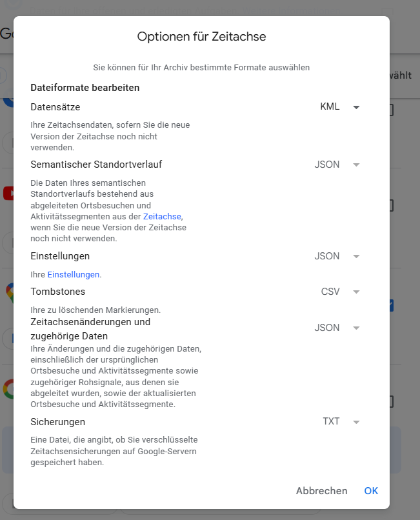Click the Optionen für Zeitachse dialog title
420x520 pixels.
pyautogui.click(x=201, y=37)
